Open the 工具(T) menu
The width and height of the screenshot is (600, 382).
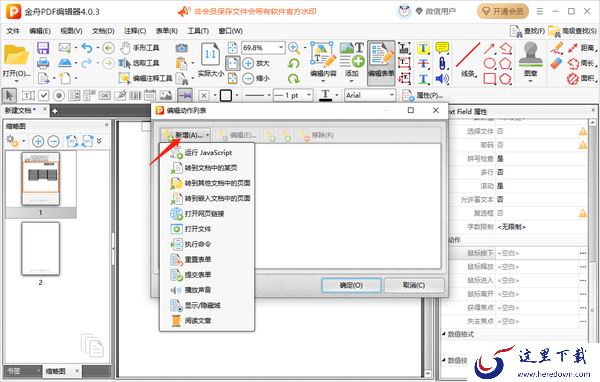(198, 31)
